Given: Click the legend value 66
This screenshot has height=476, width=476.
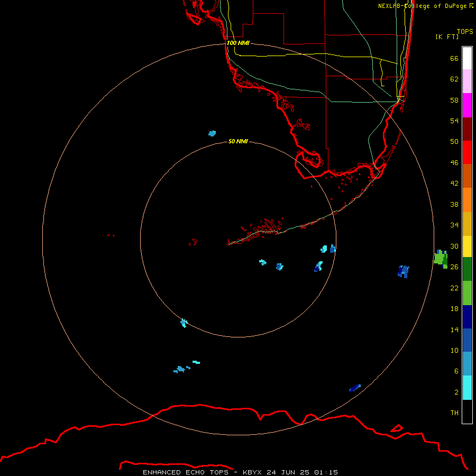Looking at the screenshot, I should tap(454, 58).
